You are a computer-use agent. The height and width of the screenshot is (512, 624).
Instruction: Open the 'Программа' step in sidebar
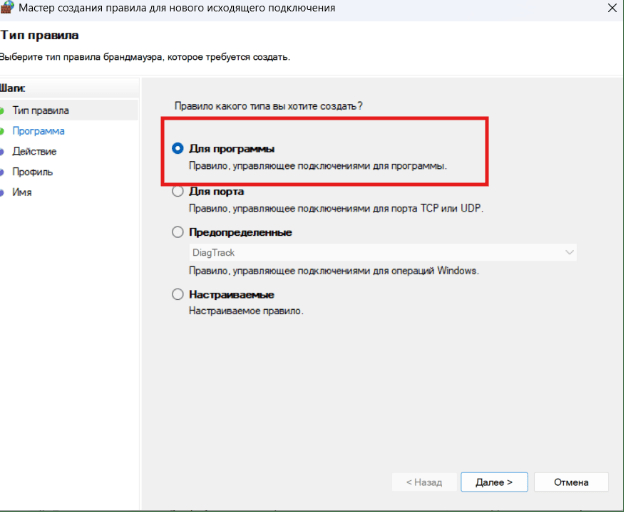point(38,131)
